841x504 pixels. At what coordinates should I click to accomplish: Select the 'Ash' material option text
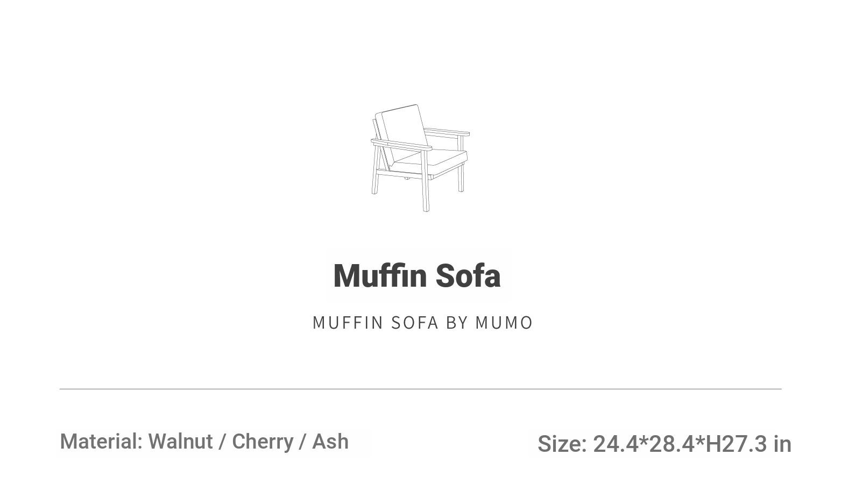coord(330,442)
